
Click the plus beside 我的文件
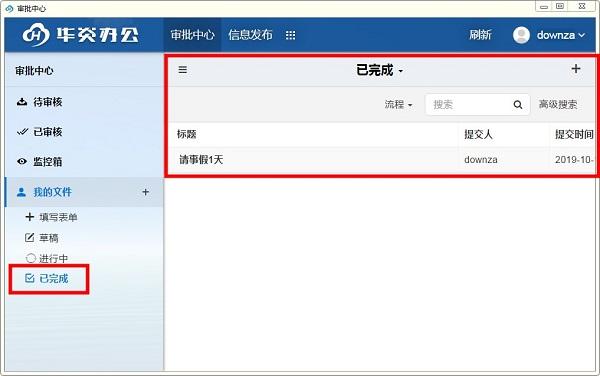click(145, 192)
